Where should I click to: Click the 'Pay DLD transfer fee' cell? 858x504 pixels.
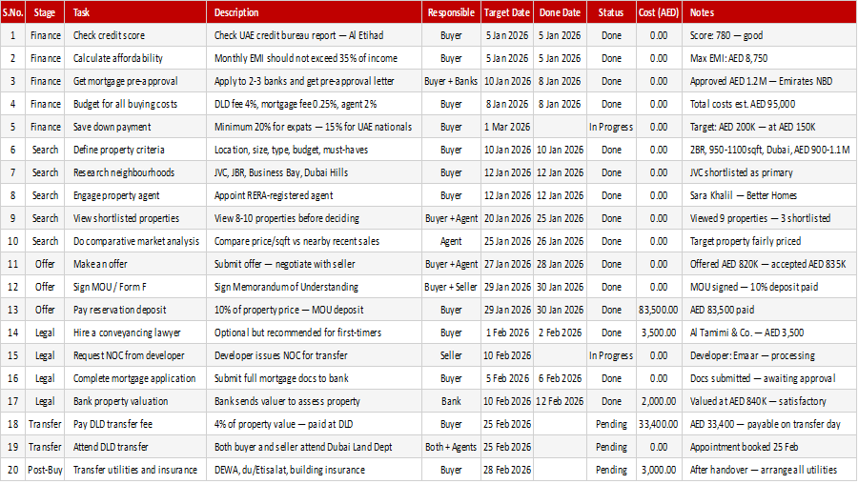[x=135, y=424]
